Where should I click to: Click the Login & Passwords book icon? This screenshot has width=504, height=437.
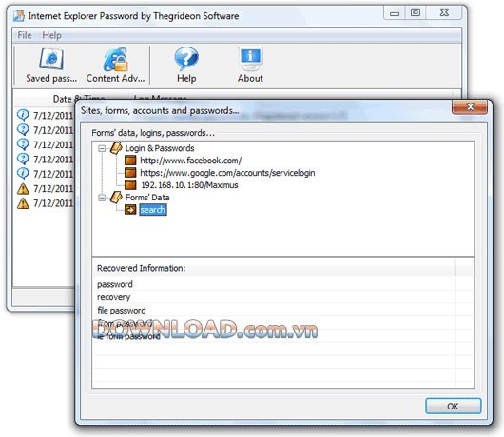point(116,147)
